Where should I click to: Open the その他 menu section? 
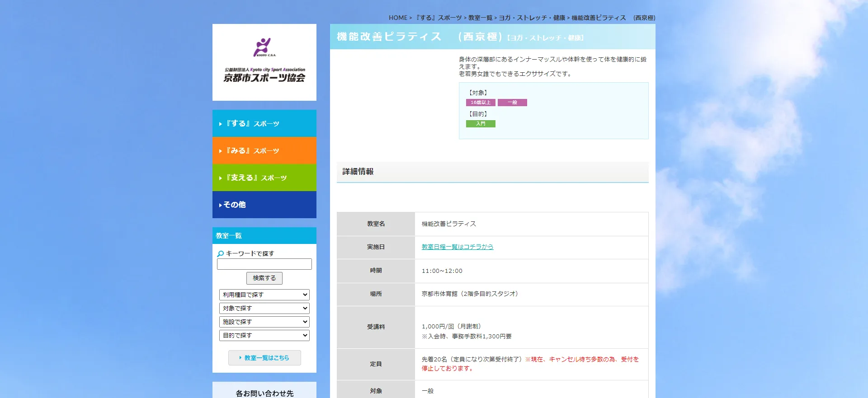point(264,205)
